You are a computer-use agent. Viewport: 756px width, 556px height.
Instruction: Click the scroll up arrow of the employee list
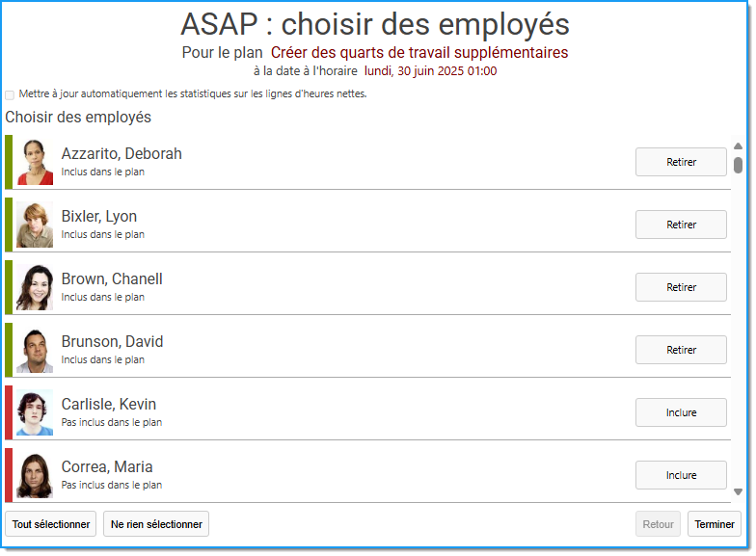point(738,146)
